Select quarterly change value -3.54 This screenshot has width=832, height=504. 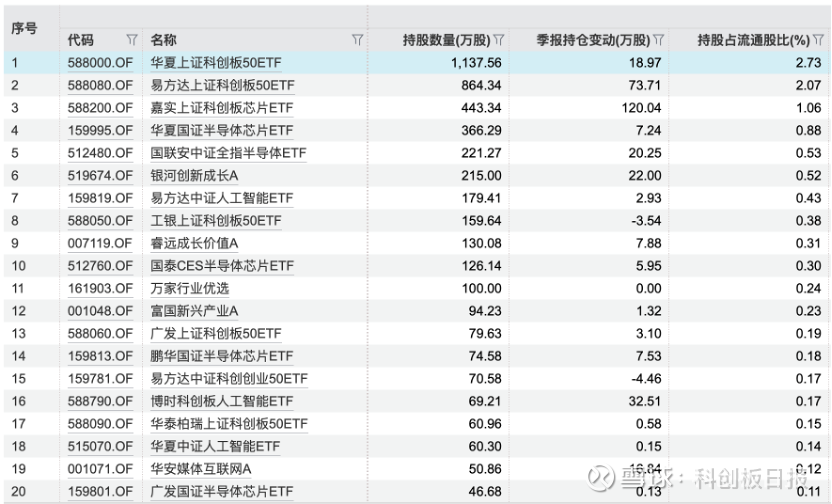pos(646,221)
